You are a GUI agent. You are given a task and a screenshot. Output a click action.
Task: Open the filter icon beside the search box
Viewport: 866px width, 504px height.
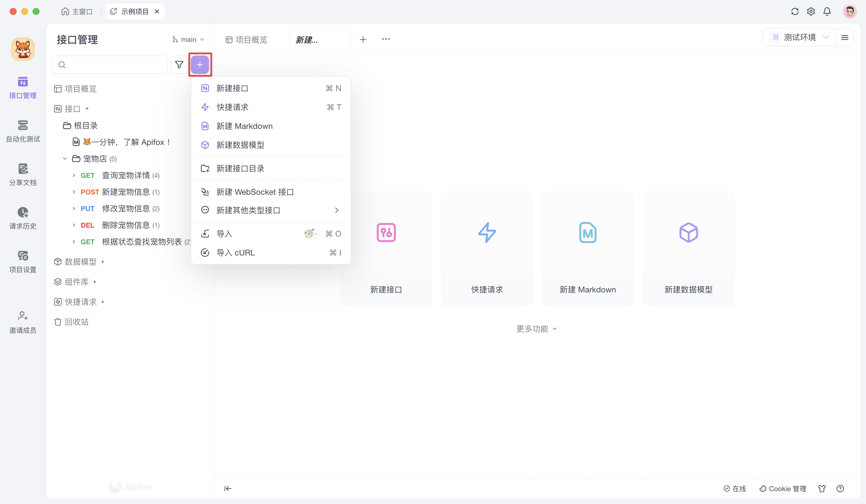coord(179,65)
